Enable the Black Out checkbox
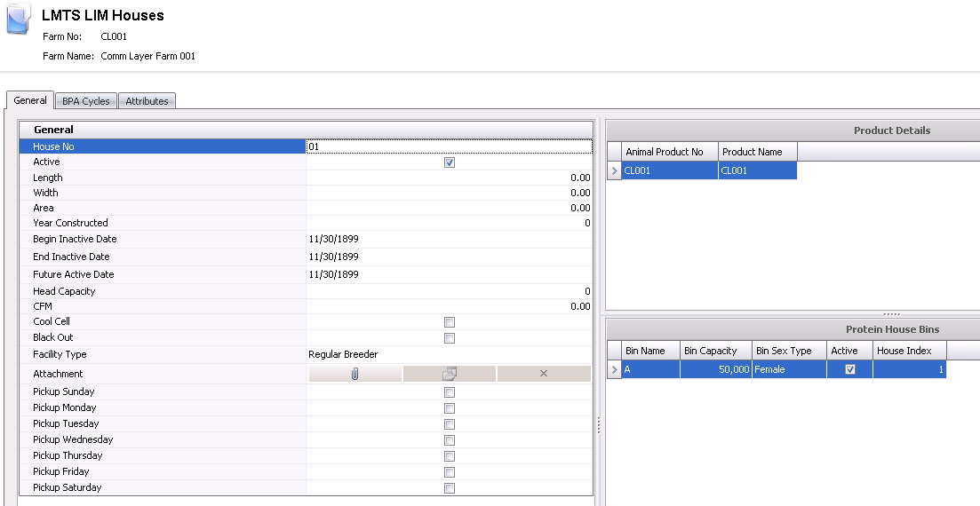The height and width of the screenshot is (506, 980). (450, 338)
